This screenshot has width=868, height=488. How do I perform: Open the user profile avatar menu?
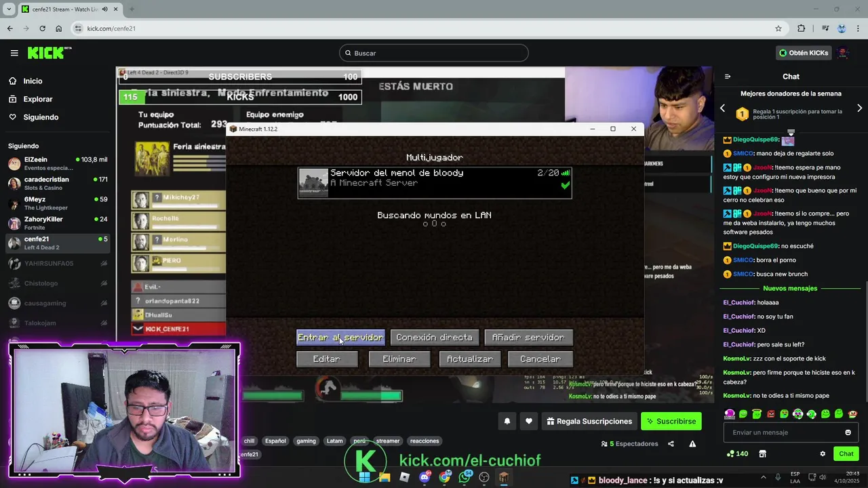844,53
